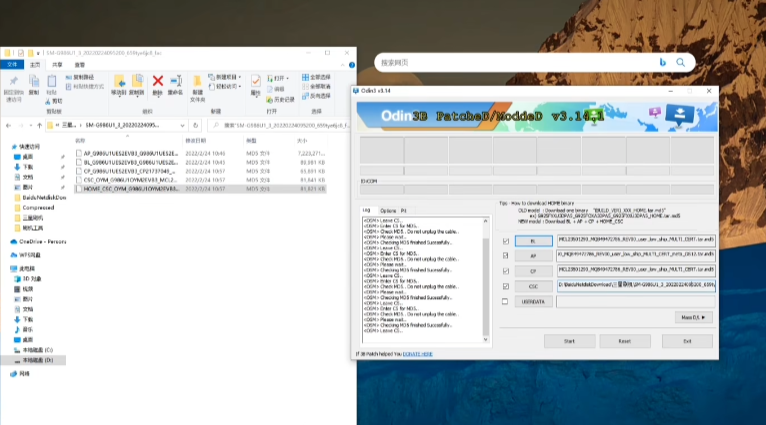Click the USERDATA button in Odin
The width and height of the screenshot is (766, 425).
pos(533,302)
